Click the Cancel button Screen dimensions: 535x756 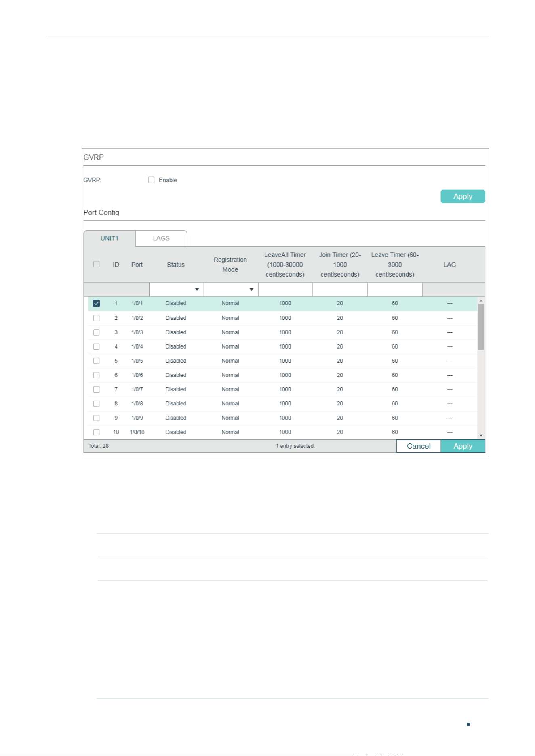(419, 446)
